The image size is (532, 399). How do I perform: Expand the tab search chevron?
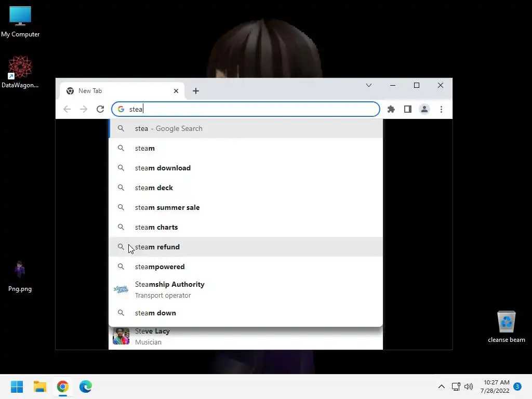coord(369,85)
